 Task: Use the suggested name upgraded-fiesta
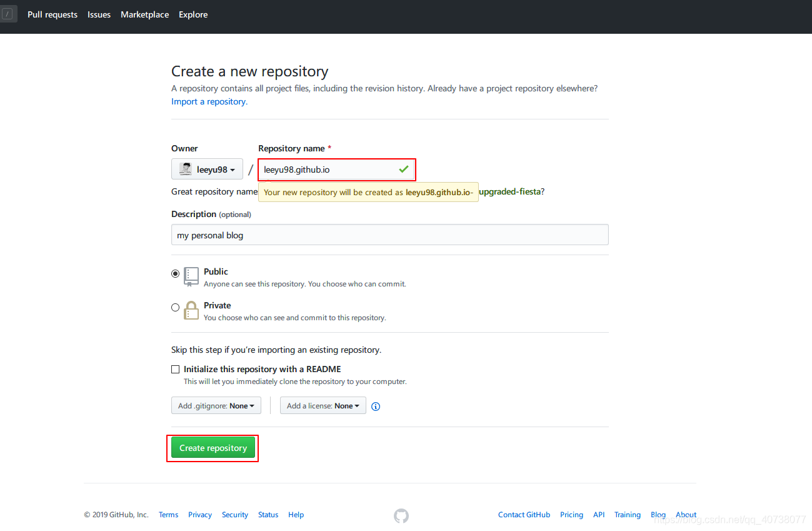pos(509,191)
